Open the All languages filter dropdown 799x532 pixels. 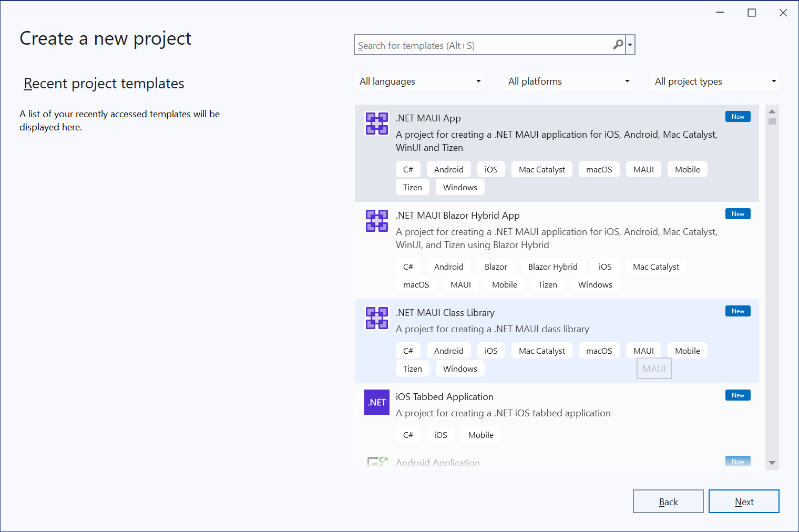419,81
